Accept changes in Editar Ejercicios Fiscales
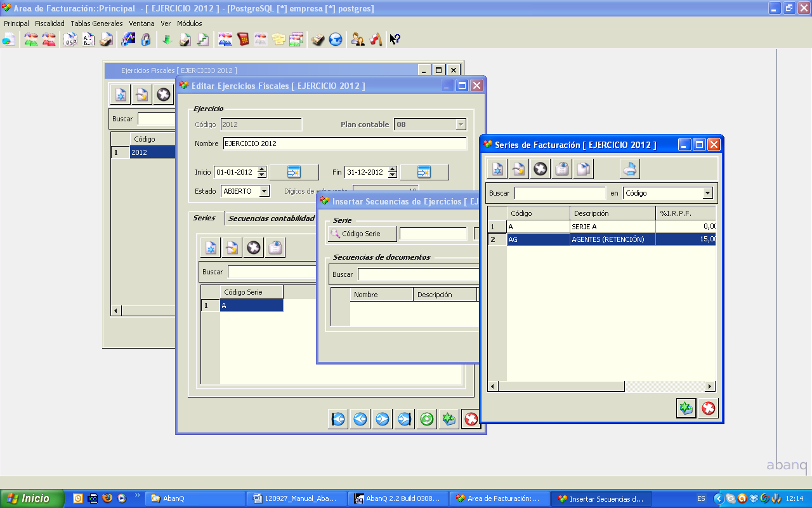The height and width of the screenshot is (508, 812). click(449, 419)
